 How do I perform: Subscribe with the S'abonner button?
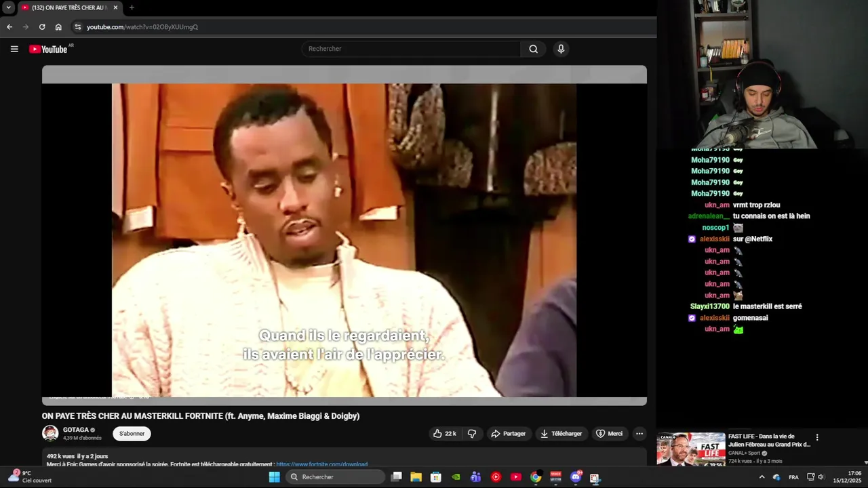pyautogui.click(x=132, y=434)
